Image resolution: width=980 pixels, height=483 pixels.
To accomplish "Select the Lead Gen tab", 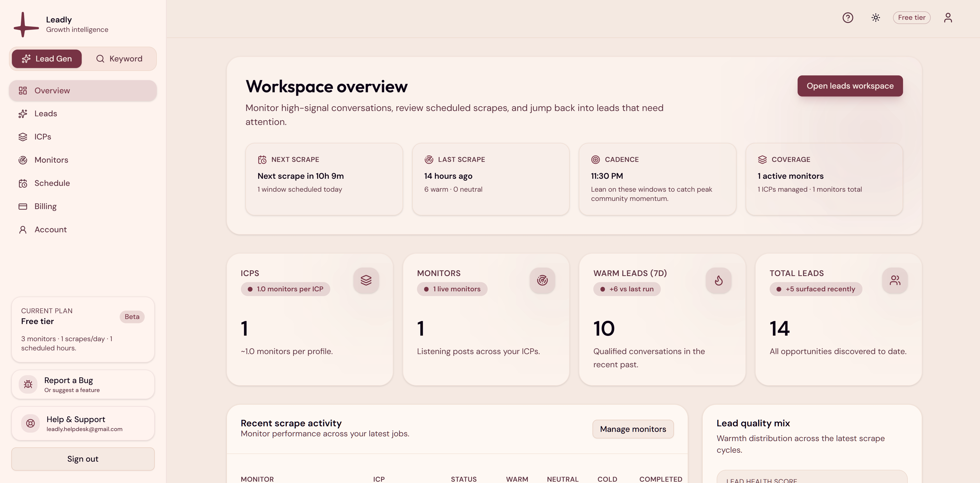I will point(46,59).
